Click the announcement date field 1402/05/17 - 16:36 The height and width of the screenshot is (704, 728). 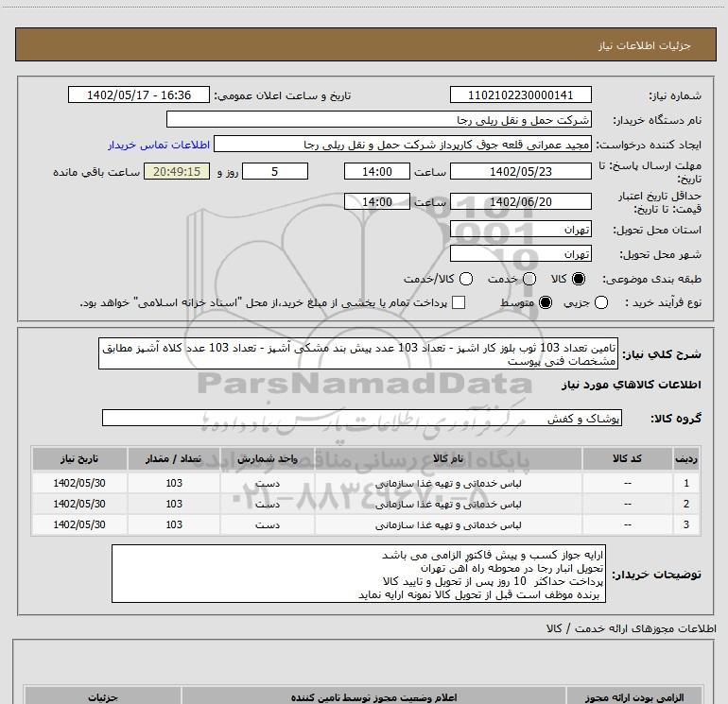[139, 94]
